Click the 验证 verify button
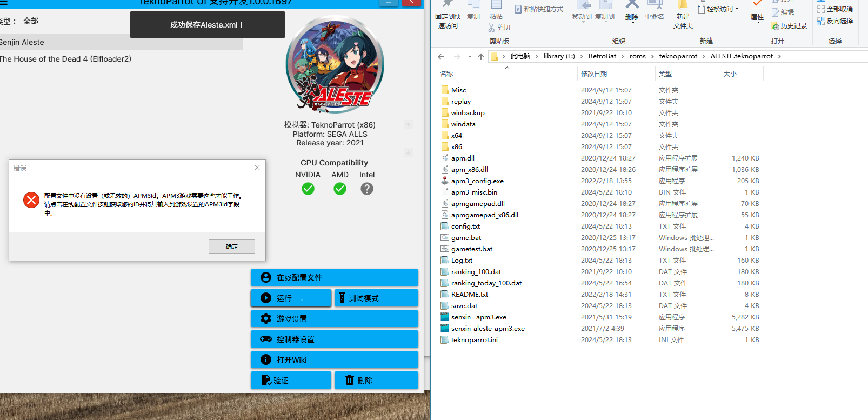The image size is (868, 420). [291, 380]
